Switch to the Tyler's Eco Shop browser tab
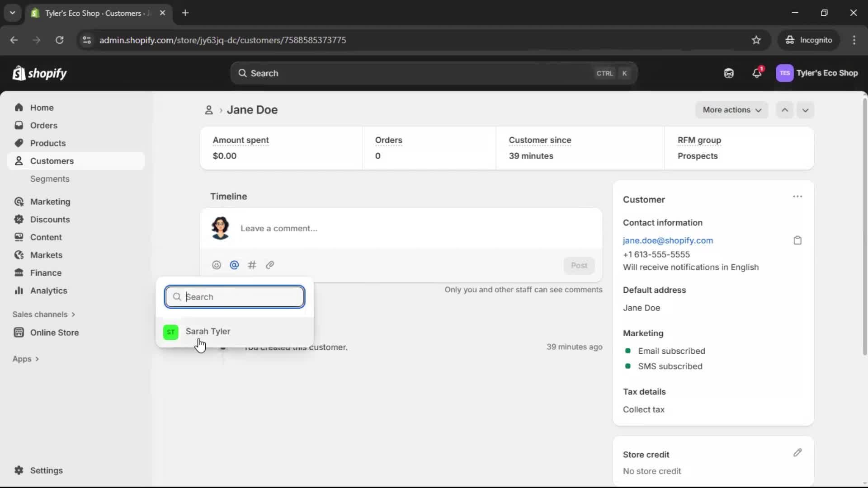Viewport: 868px width, 488px height. (90, 13)
